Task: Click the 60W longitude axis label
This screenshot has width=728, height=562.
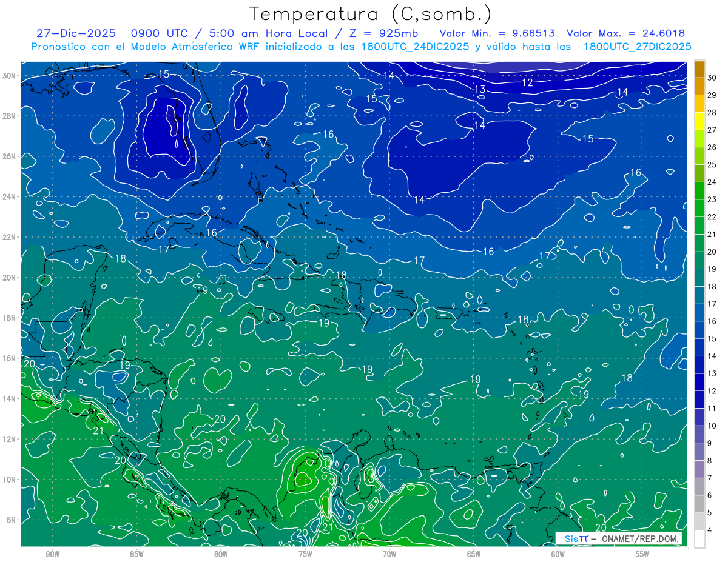Action: (x=558, y=554)
